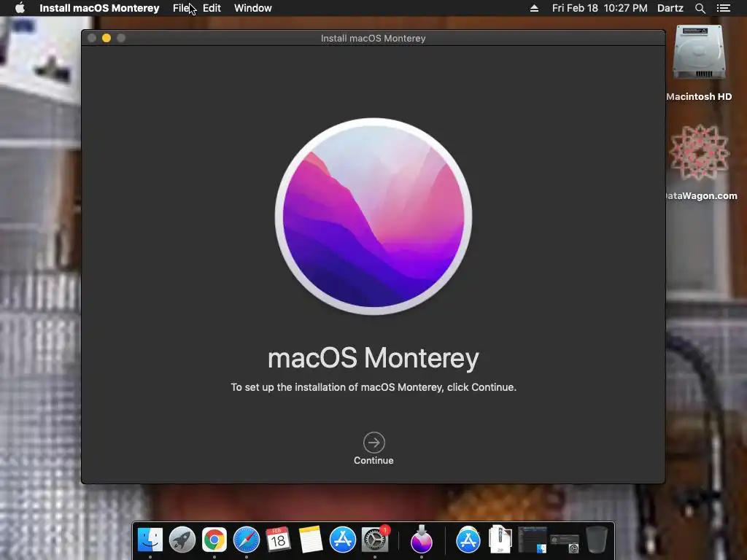Click the Continue arrow button
Screen dimensions: 747x560
(x=374, y=443)
